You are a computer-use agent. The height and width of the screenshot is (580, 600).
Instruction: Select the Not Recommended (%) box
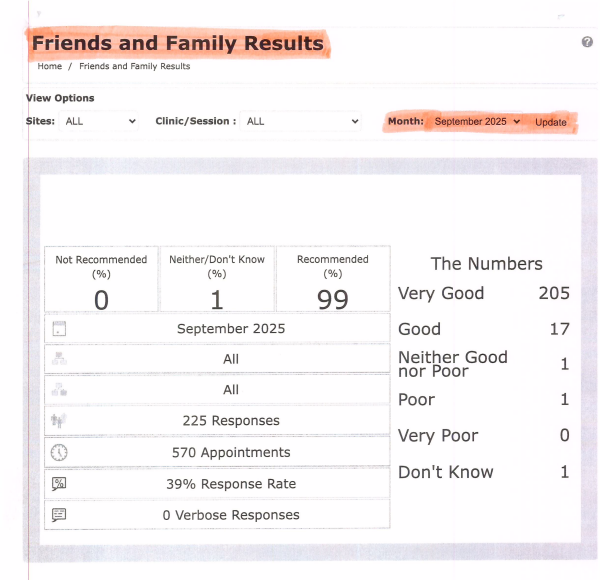click(x=101, y=279)
